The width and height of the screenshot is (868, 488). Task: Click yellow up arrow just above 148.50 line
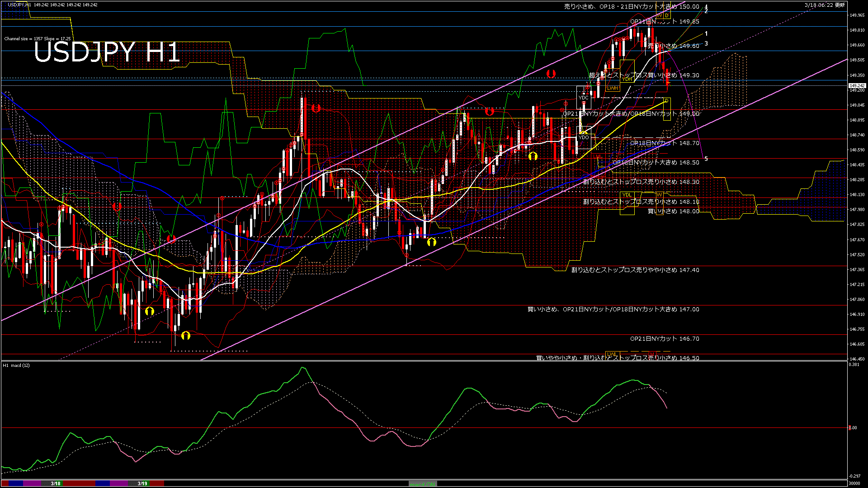coord(533,156)
